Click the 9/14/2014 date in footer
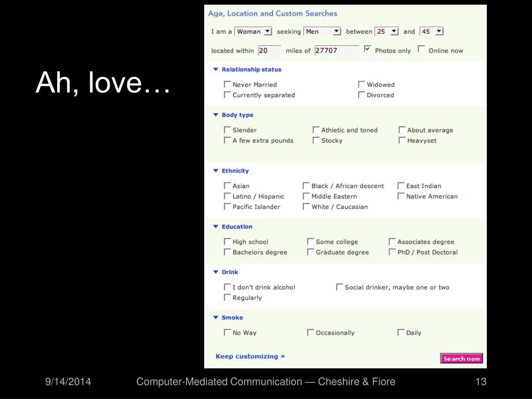Image resolution: width=532 pixels, height=399 pixels. point(68,382)
